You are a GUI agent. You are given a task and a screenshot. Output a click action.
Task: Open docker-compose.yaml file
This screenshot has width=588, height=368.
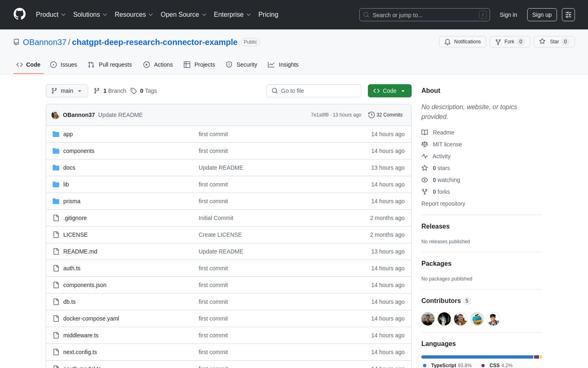(91, 319)
